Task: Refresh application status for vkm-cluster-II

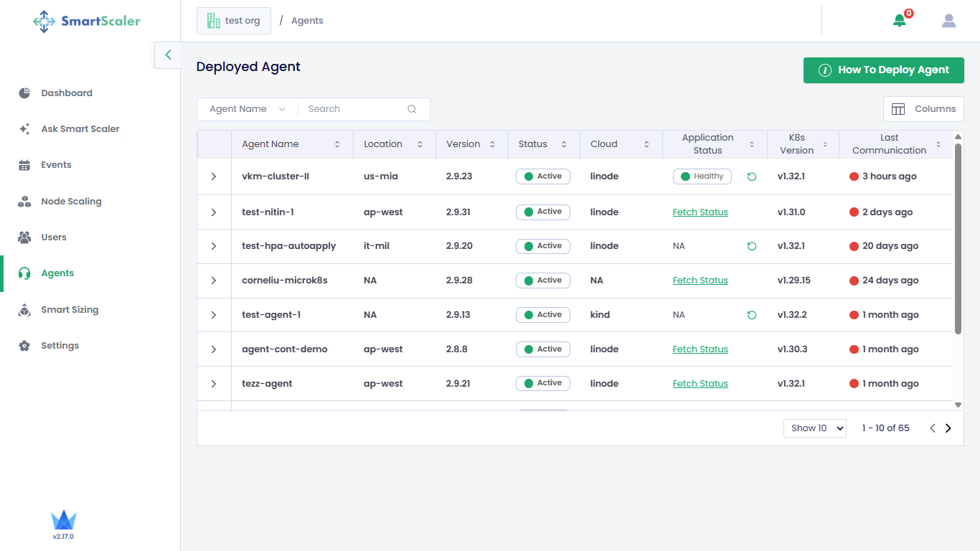Action: (752, 176)
